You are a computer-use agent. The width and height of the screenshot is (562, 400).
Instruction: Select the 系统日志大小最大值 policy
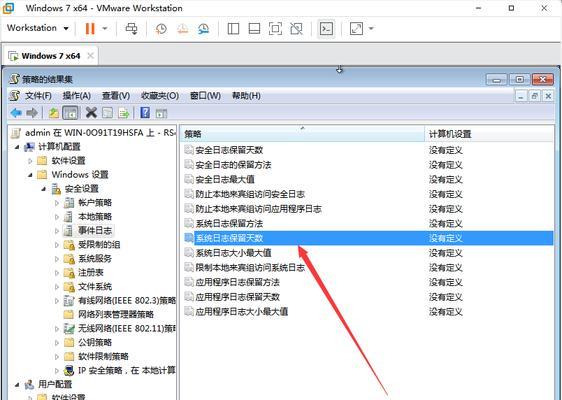(x=233, y=253)
